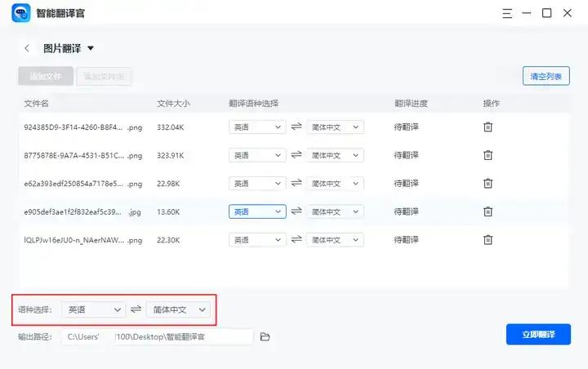Viewport: 588px width, 369px height.
Task: Remove the 8775878E file using trash icon
Action: (488, 155)
